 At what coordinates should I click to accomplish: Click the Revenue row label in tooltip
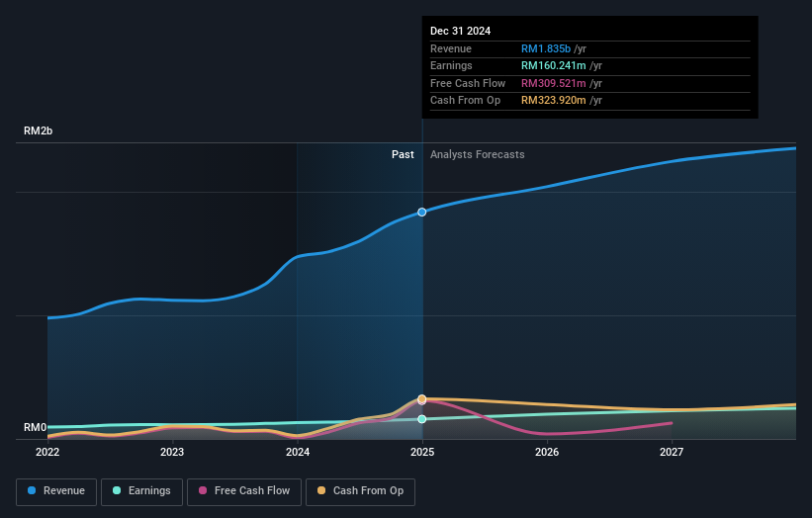(451, 48)
